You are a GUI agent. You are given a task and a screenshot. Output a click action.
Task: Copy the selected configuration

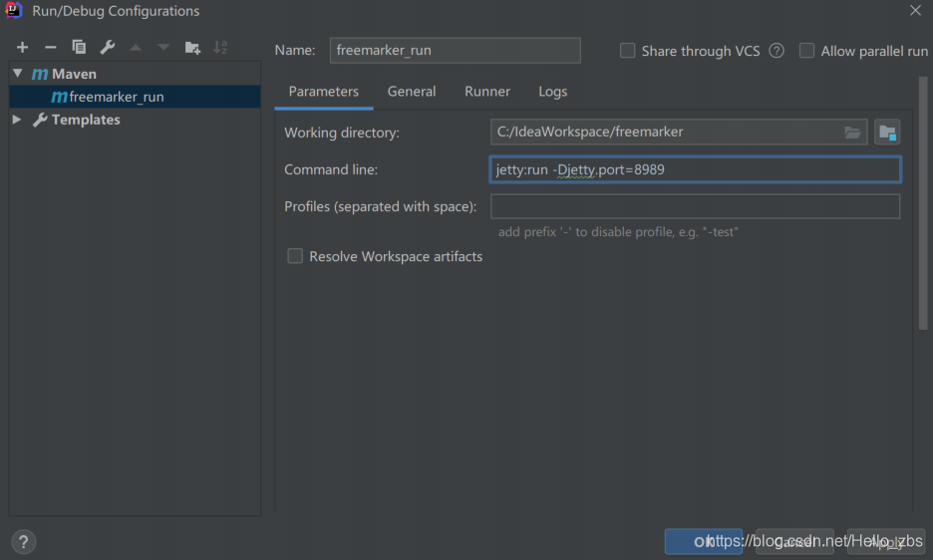pyautogui.click(x=79, y=47)
